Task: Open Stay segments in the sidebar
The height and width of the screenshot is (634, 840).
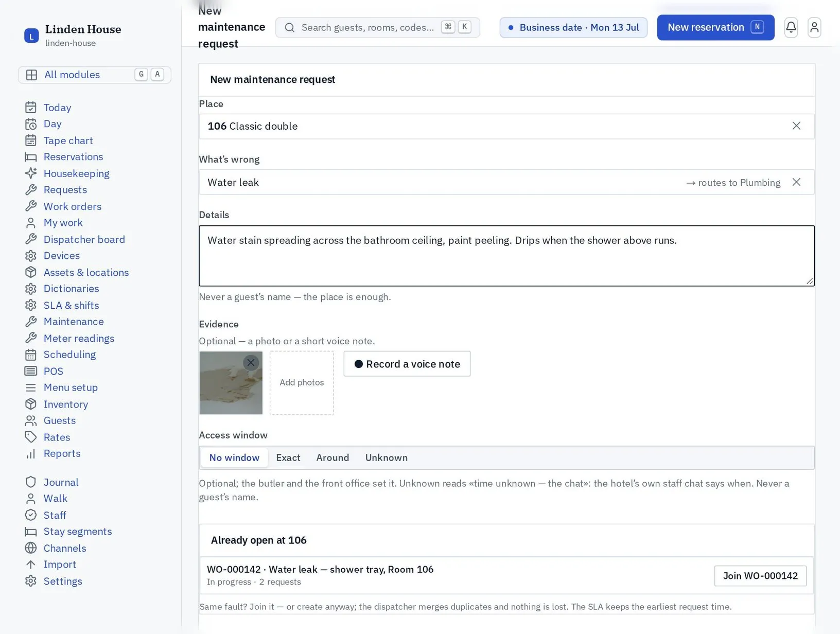Action: point(78,532)
